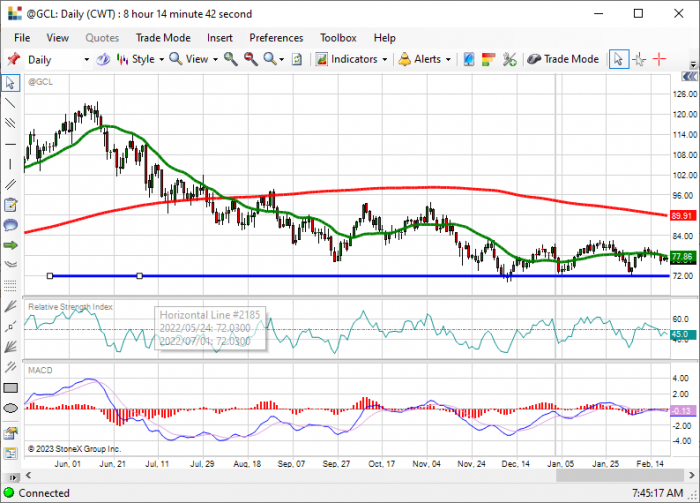Select the green arrow marker tool
This screenshot has width=700, height=503.
click(10, 245)
